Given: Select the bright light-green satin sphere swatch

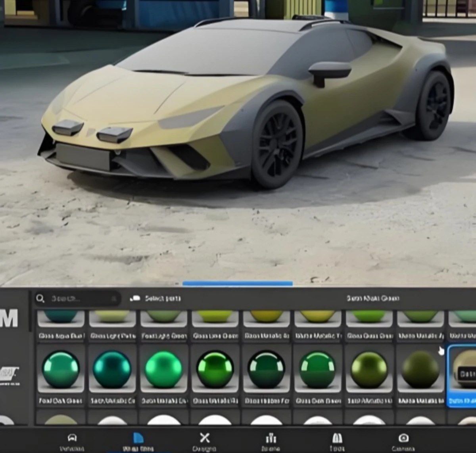Looking at the screenshot, I should pos(163,369).
